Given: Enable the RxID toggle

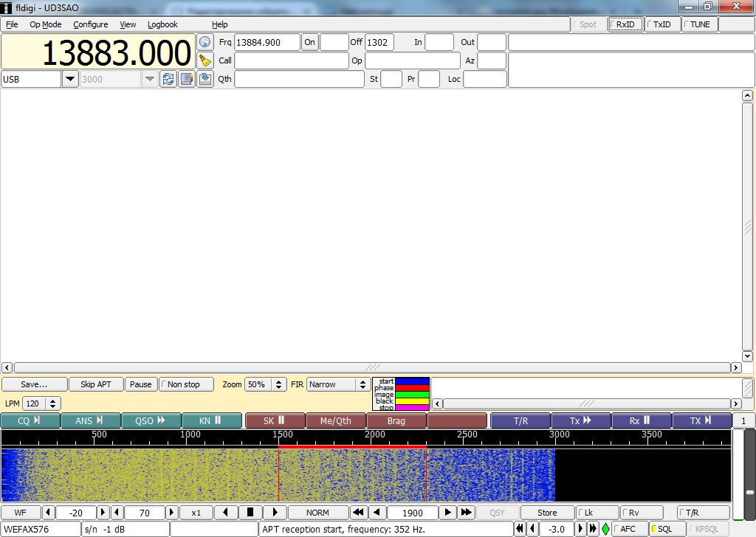Looking at the screenshot, I should 625,24.
